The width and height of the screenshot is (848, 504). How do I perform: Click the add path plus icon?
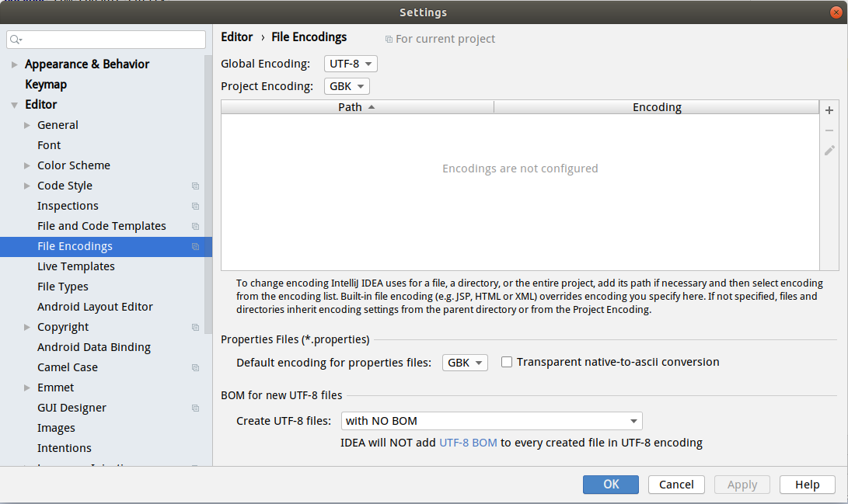(x=829, y=110)
